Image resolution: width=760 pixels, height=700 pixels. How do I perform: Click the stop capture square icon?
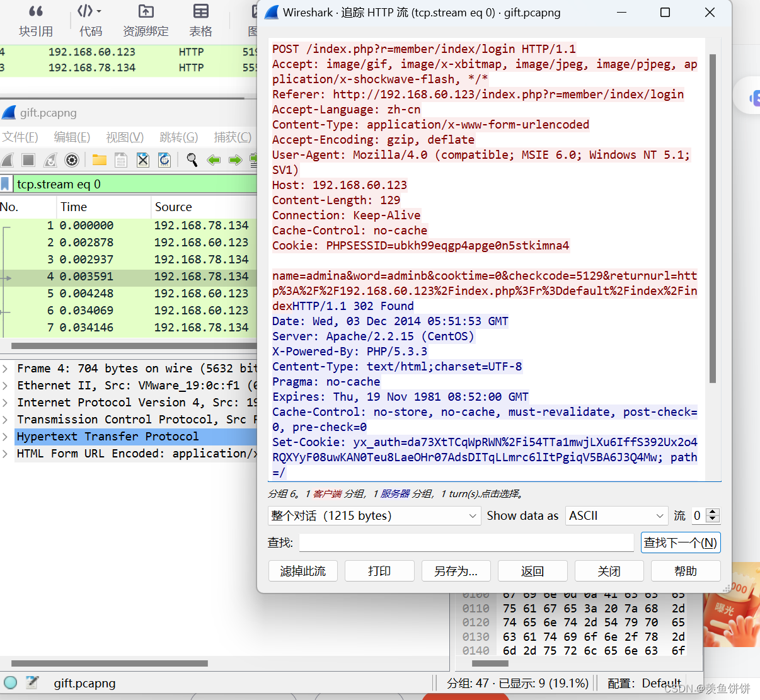pyautogui.click(x=28, y=160)
